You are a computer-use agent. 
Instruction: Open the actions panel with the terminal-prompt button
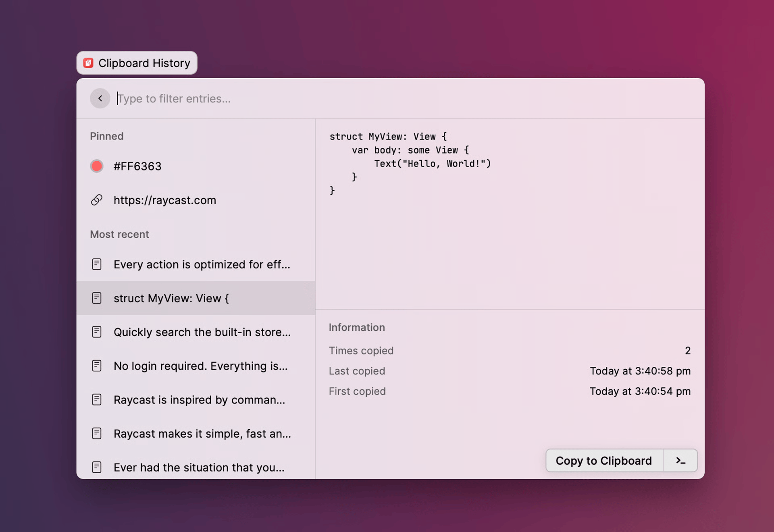click(680, 461)
